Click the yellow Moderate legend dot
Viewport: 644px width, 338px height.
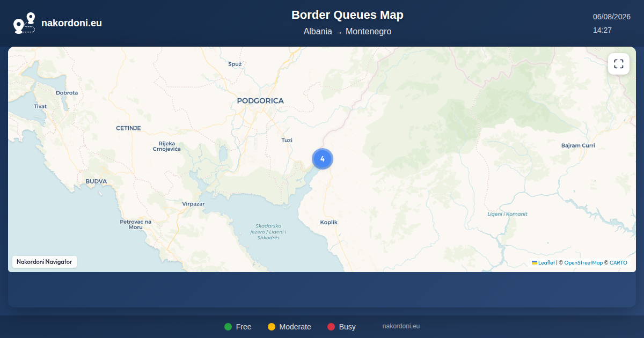pos(272,327)
